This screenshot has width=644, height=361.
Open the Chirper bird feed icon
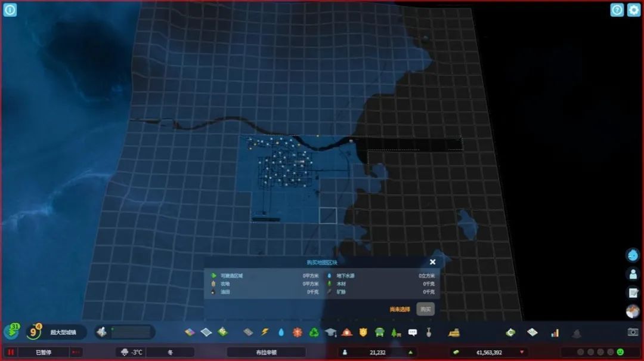click(633, 255)
